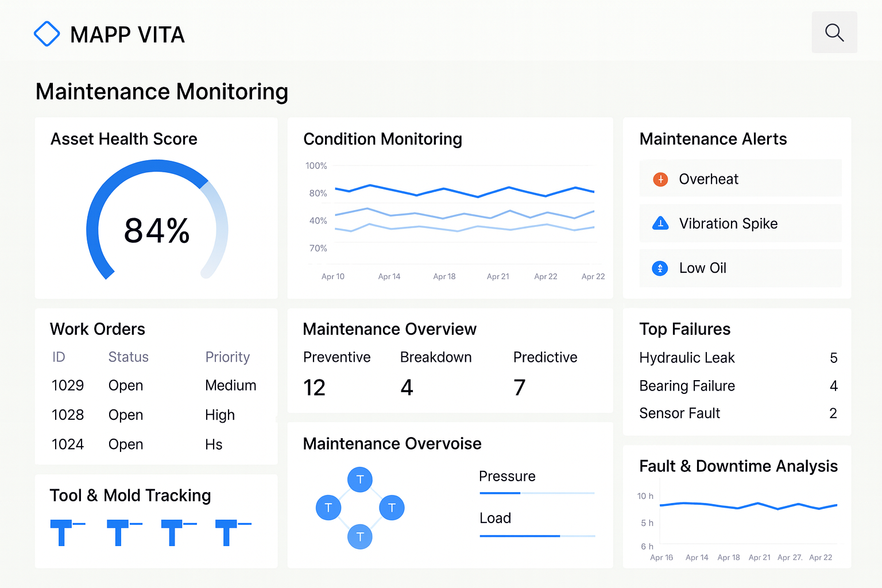
Task: Select the top T node in diagram
Action: [360, 479]
